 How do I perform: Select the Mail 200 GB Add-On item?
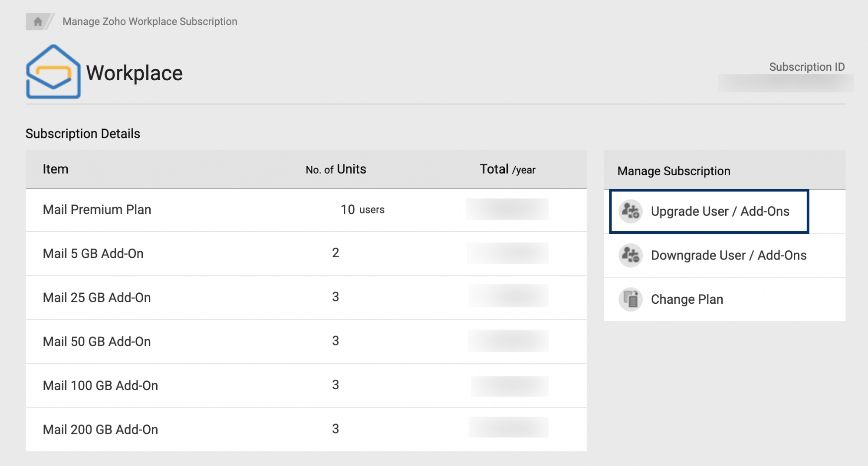[x=100, y=430]
